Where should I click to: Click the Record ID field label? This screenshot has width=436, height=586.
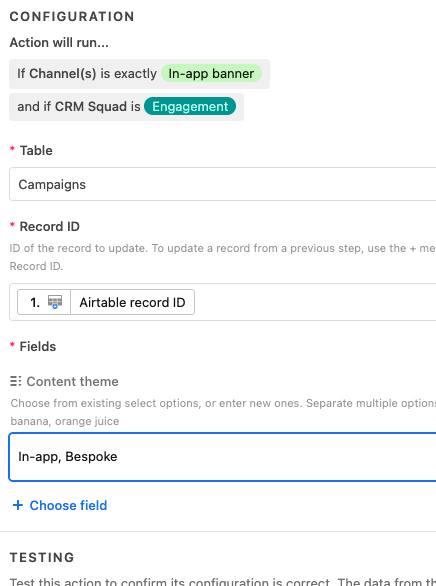point(49,226)
